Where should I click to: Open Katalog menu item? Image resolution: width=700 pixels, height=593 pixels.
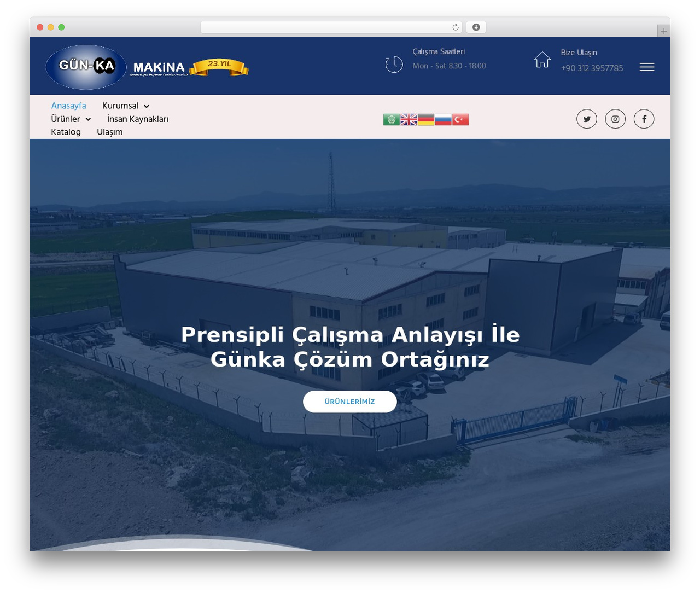click(66, 132)
